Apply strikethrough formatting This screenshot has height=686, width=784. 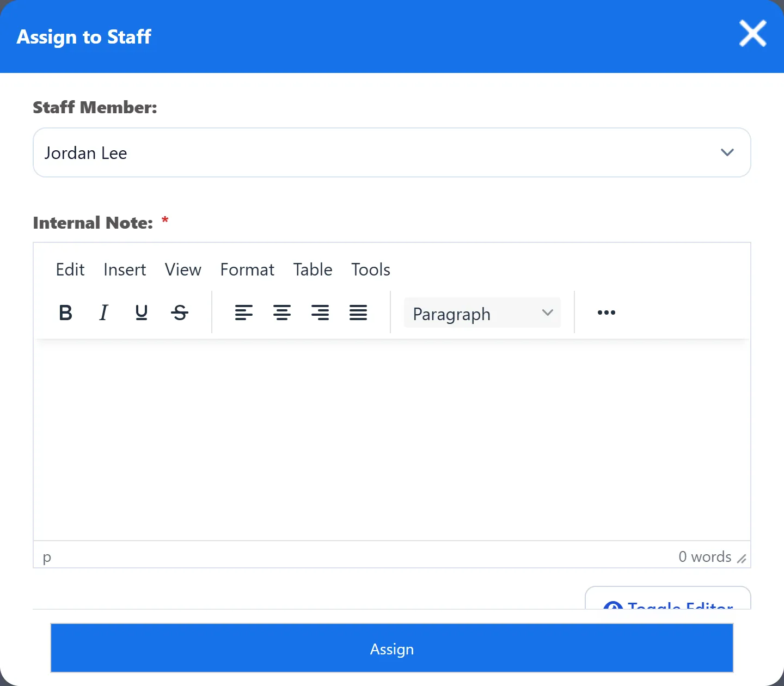pyautogui.click(x=180, y=313)
